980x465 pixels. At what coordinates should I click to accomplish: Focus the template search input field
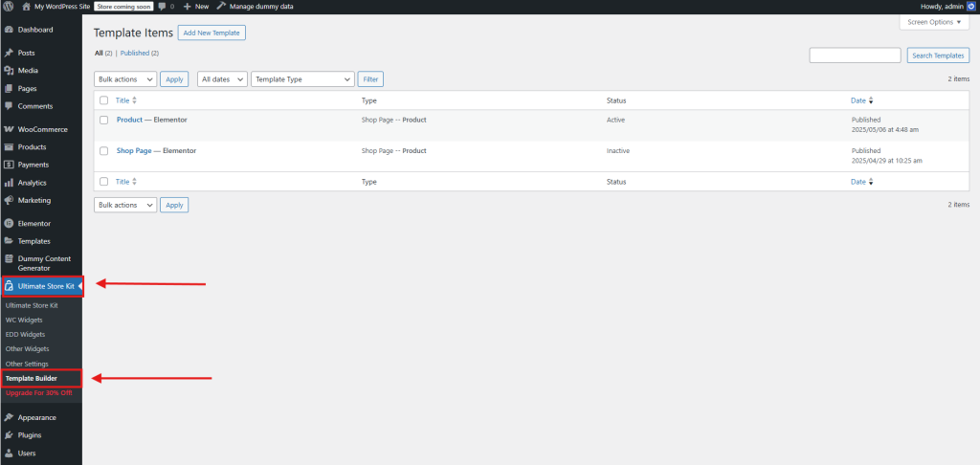click(x=855, y=55)
